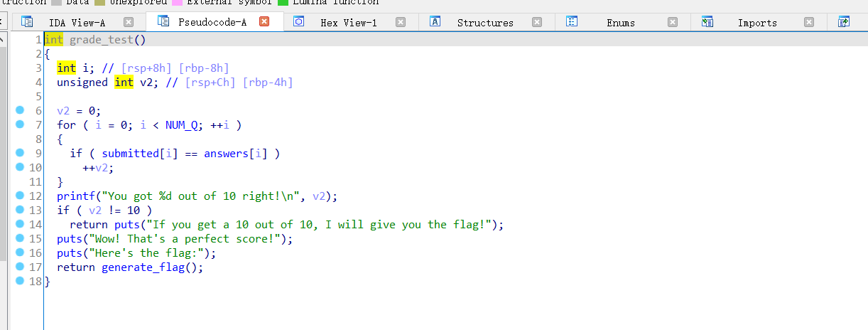Screen dimensions: 868x330
Task: Click the [rsp+Ch] [rbp-4h] comment
Action: (239, 82)
